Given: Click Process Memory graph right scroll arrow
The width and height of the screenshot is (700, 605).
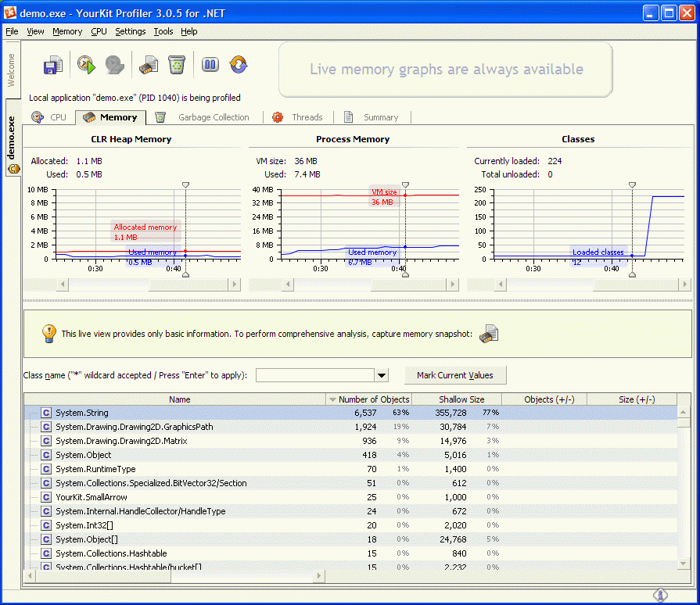Looking at the screenshot, I should pyautogui.click(x=453, y=285).
